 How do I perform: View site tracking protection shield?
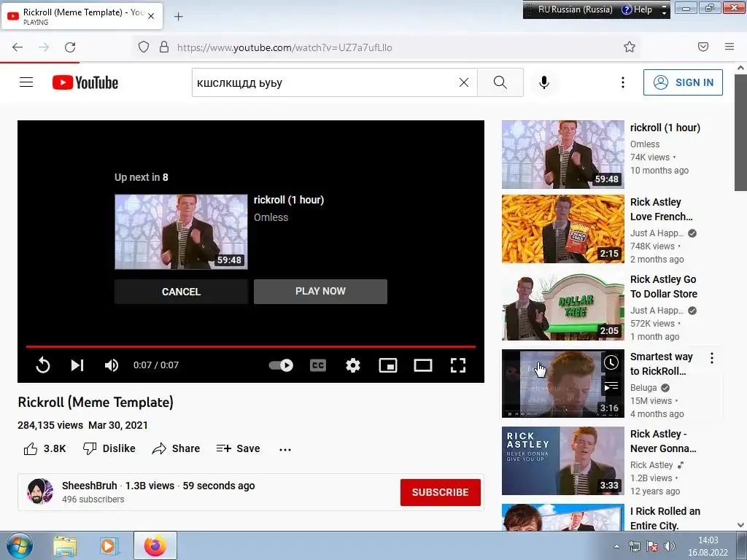(144, 47)
